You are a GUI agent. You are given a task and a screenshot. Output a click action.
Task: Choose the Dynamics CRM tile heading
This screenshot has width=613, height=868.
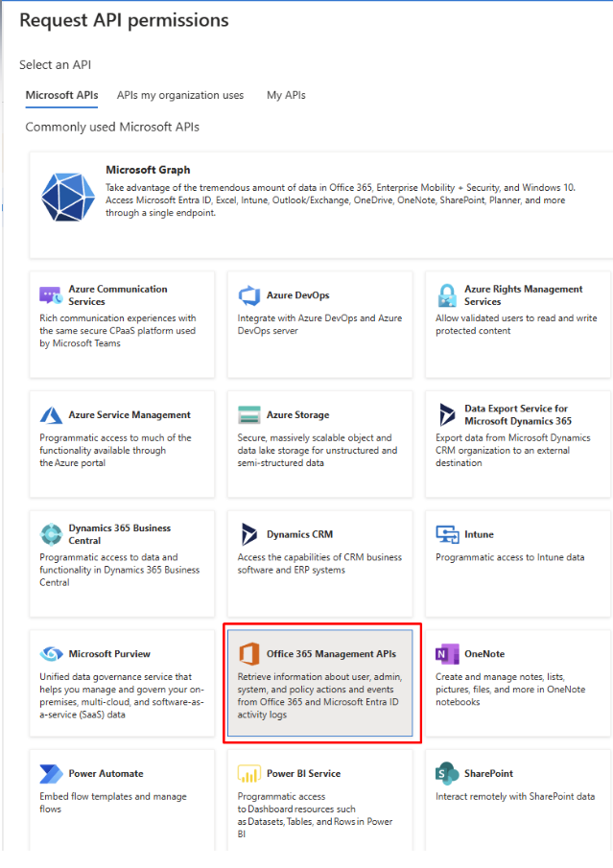pyautogui.click(x=299, y=534)
